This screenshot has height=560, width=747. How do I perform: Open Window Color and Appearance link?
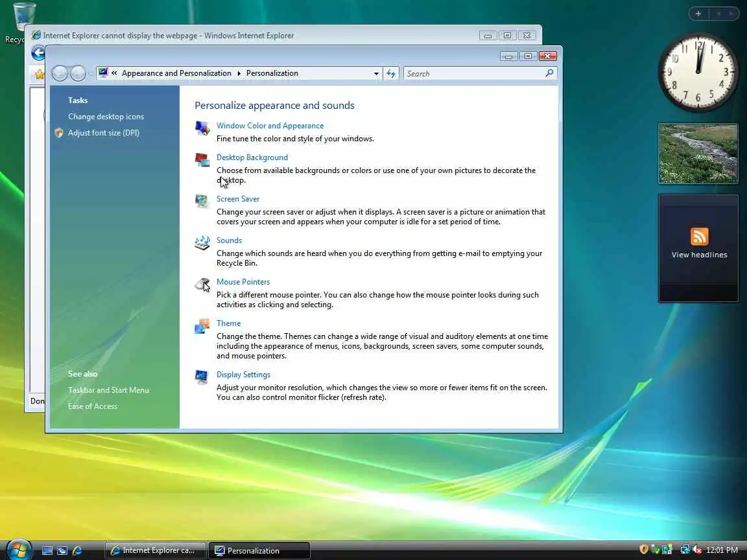[x=270, y=126]
